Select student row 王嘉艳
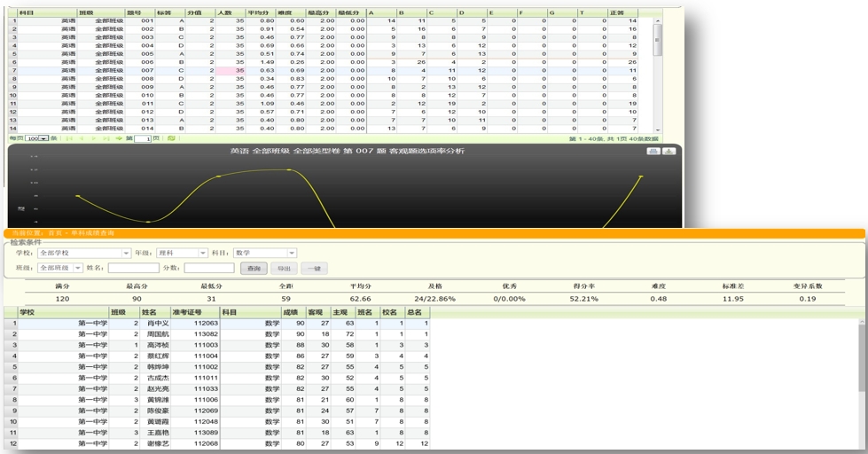This screenshot has width=868, height=454. click(x=217, y=433)
